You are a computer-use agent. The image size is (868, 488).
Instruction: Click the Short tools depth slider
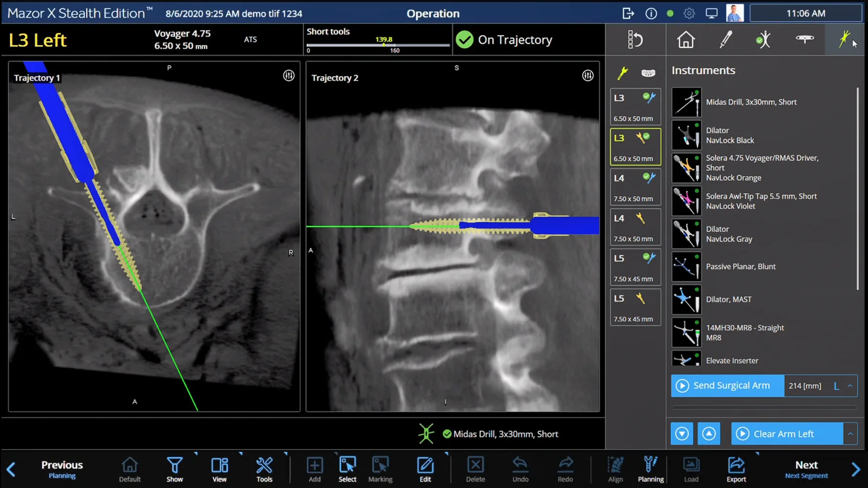(x=378, y=45)
